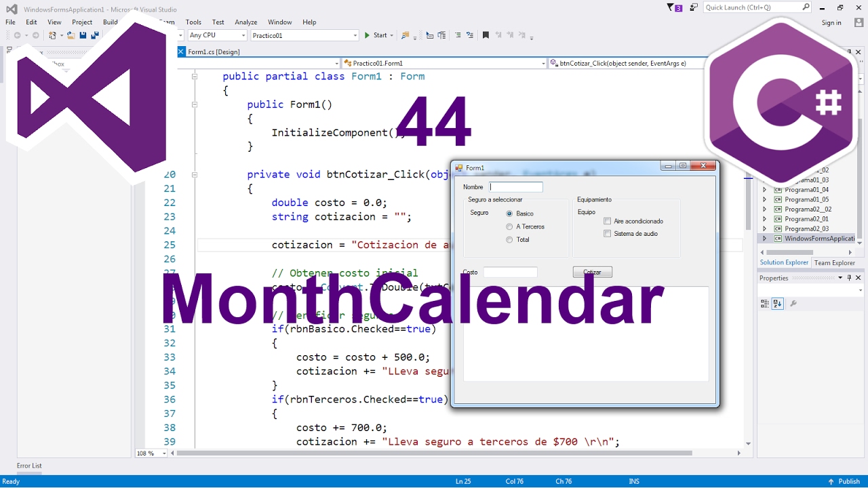Click the notifications flag icon
This screenshot has height=488, width=868.
[671, 7]
